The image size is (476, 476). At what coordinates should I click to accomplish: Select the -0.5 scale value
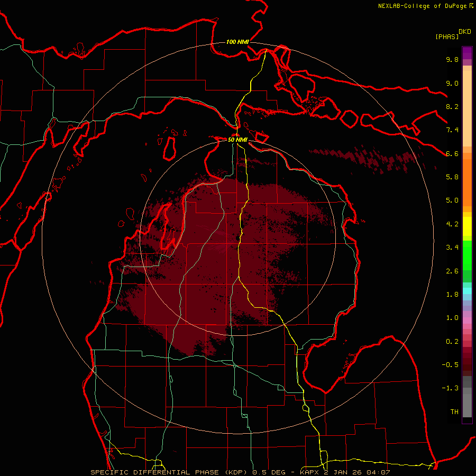450,365
